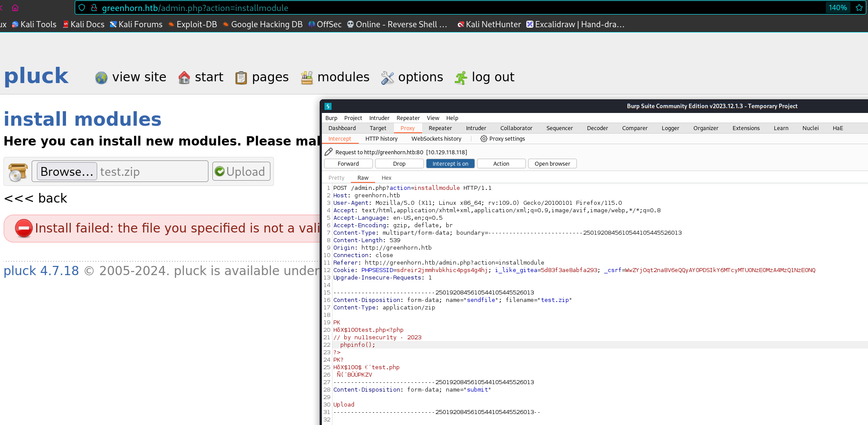
Task: Open Excalidraw bookmark
Action: click(576, 25)
